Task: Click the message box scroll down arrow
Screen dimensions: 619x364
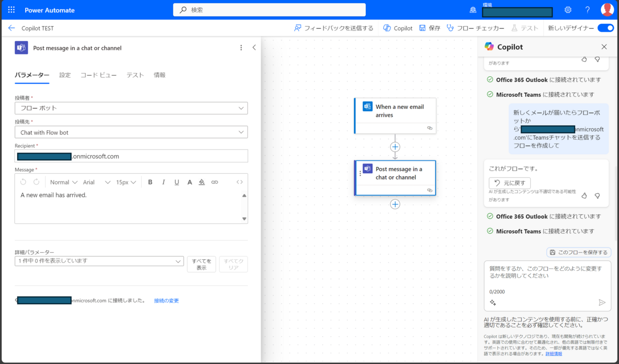Action: click(245, 219)
